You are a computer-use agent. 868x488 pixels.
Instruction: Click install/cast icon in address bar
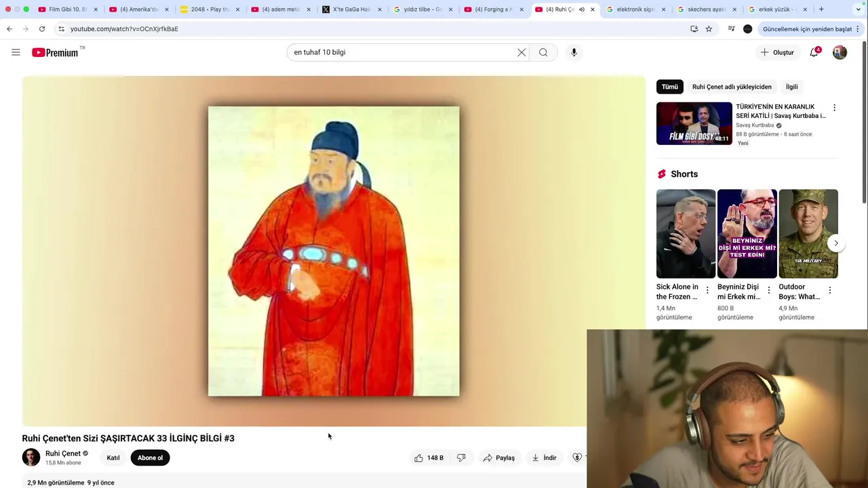pyautogui.click(x=694, y=28)
